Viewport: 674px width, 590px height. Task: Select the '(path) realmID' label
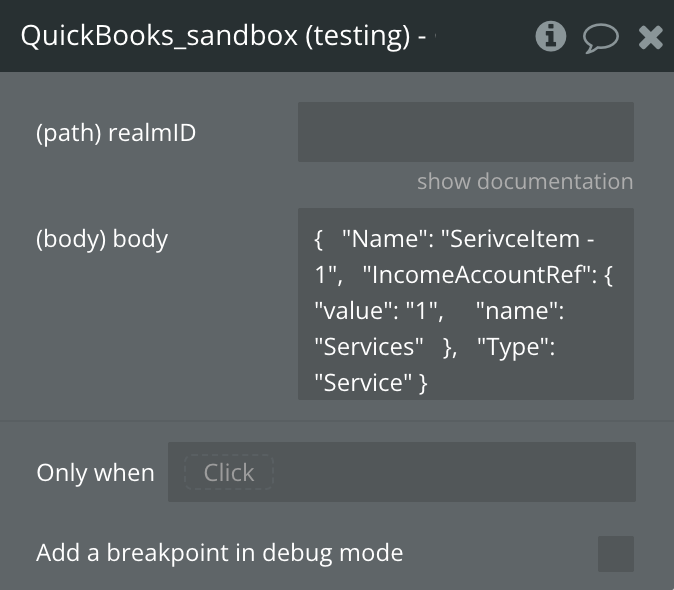116,133
